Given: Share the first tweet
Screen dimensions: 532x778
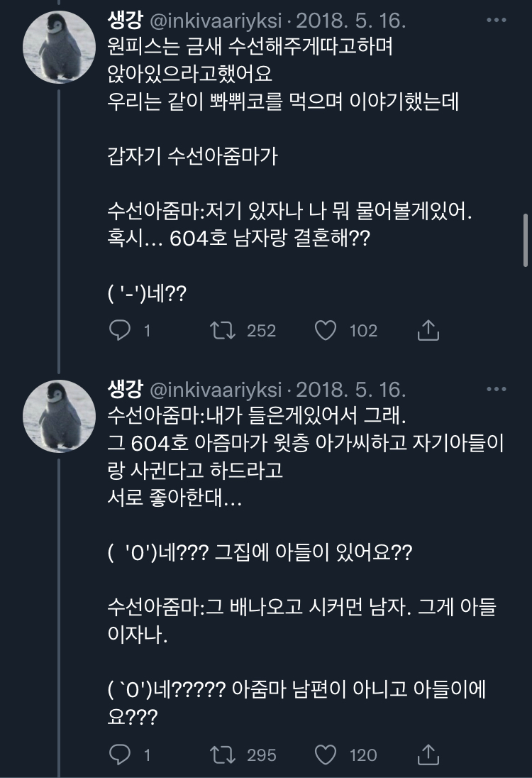Looking at the screenshot, I should click(429, 330).
